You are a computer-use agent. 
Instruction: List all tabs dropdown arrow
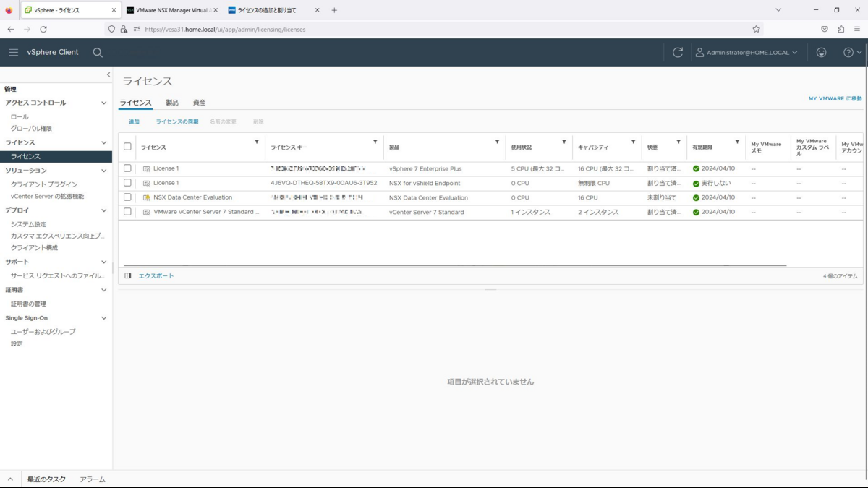click(x=778, y=10)
